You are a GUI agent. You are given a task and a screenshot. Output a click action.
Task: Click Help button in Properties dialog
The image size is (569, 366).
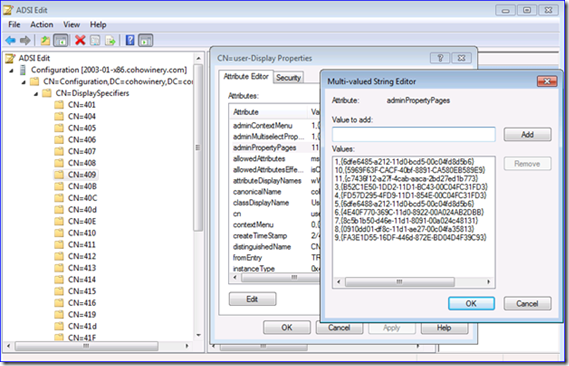click(444, 328)
